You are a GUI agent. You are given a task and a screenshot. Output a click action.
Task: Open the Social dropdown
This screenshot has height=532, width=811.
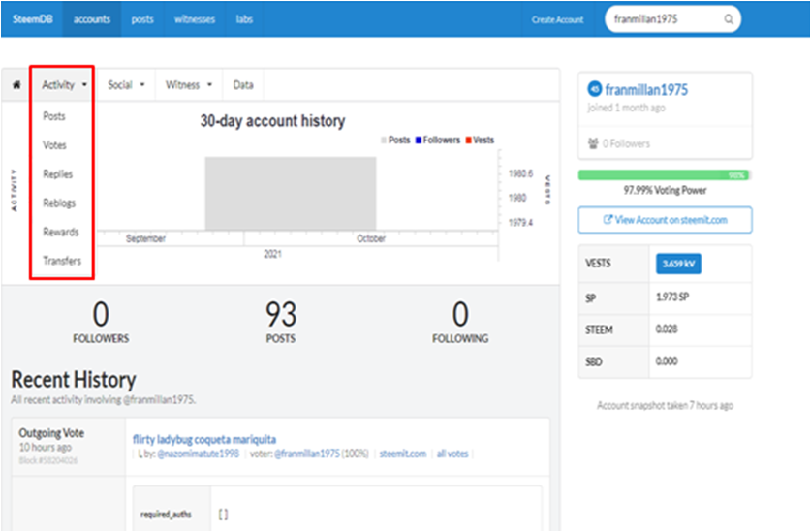(126, 85)
